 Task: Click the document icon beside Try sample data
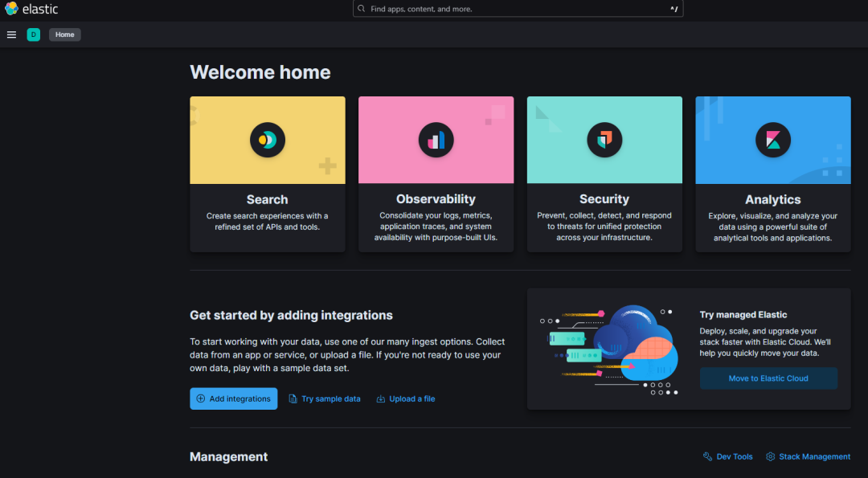(293, 398)
